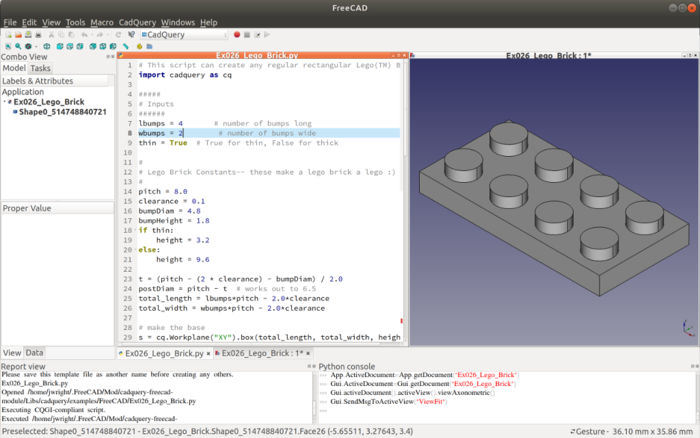Click the Open file icon
Screen dimensions: 700x438
click(17, 34)
